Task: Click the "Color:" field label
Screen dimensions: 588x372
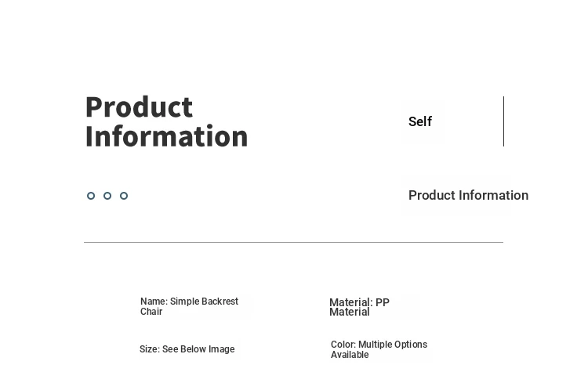Action: [x=343, y=345]
